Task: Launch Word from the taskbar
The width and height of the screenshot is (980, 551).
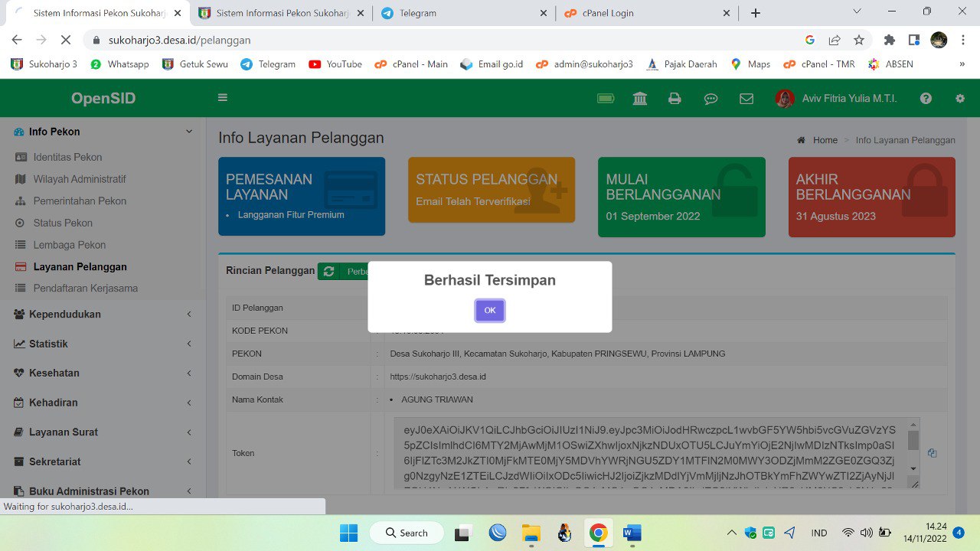Action: point(632,533)
